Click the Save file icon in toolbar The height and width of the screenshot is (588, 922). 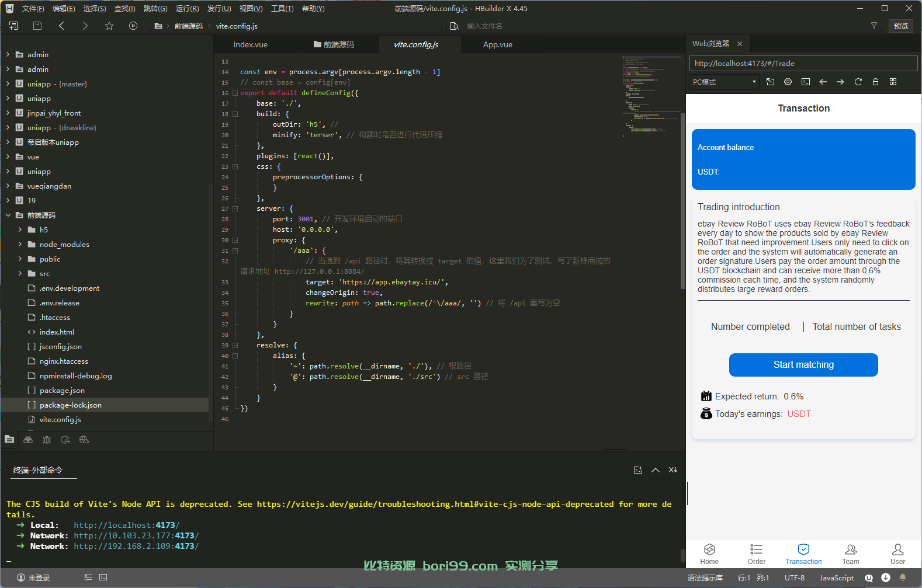[x=37, y=26]
